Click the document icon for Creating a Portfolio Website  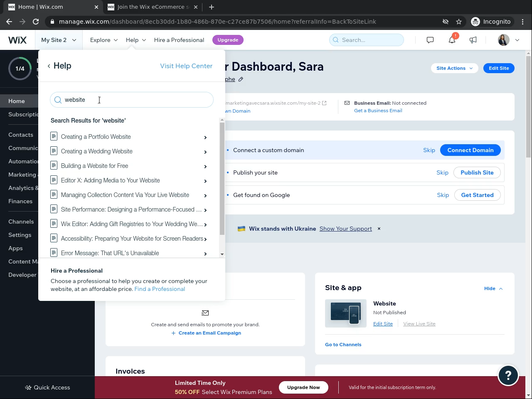[x=54, y=136]
